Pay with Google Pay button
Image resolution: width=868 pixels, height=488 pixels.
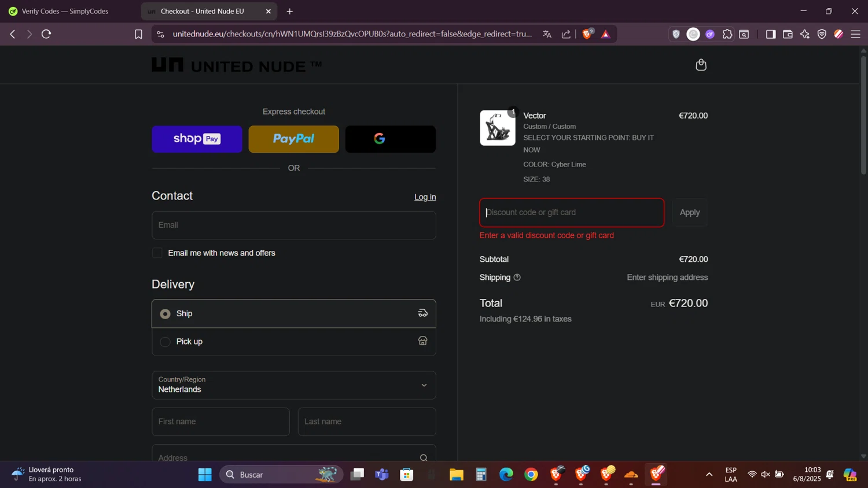[391, 139]
